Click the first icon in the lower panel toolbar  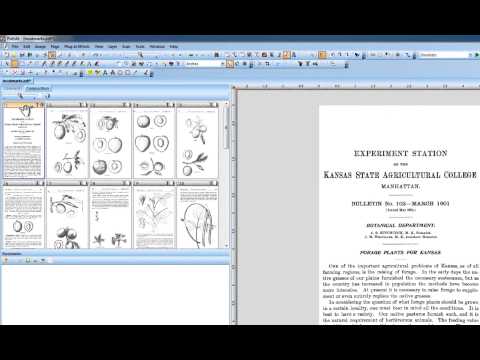[x=6, y=260]
